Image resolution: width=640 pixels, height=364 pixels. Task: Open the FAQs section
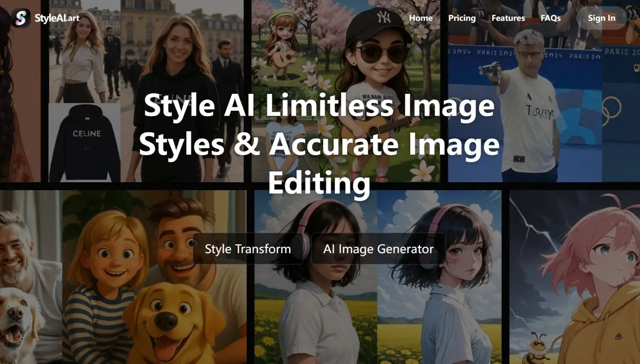550,18
